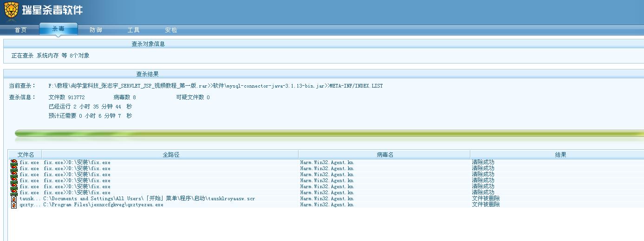The width and height of the screenshot is (644, 241).
Task: Sort by the 文件名 column header
Action: pyautogui.click(x=26, y=155)
